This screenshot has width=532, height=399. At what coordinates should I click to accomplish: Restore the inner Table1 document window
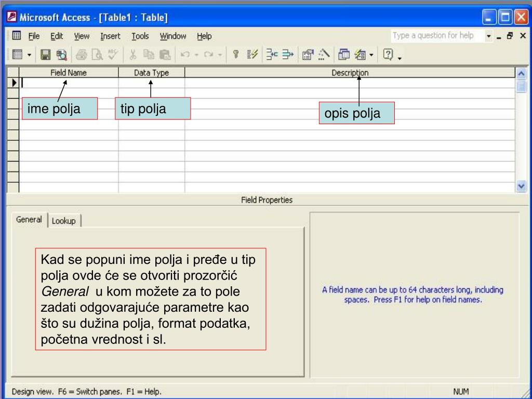[x=510, y=36]
